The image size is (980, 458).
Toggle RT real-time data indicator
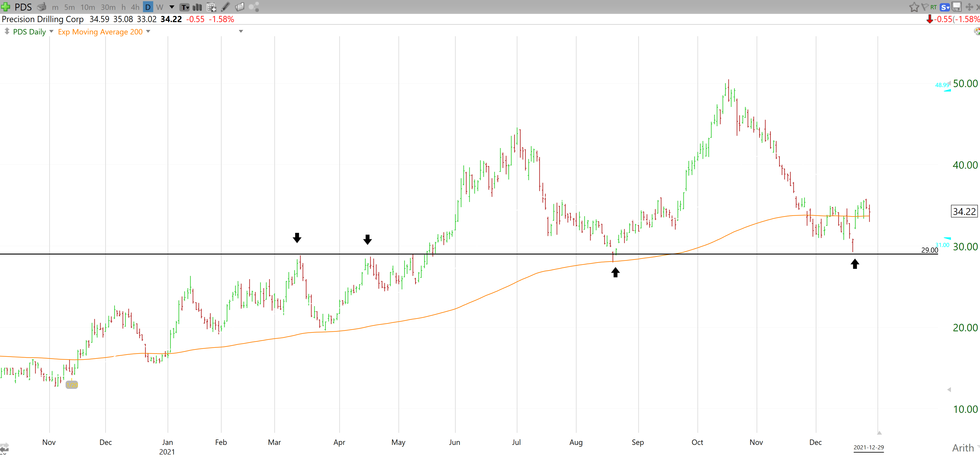[933, 7]
